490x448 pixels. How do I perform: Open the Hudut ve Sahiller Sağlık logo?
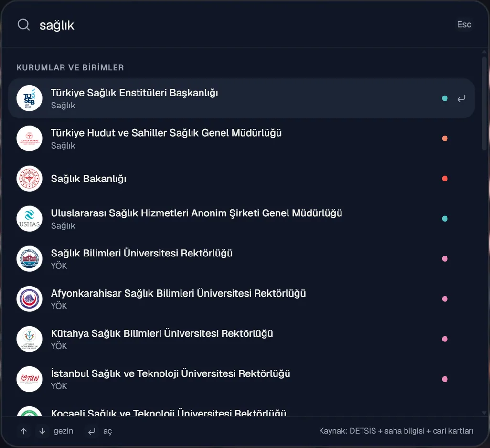tap(30, 139)
